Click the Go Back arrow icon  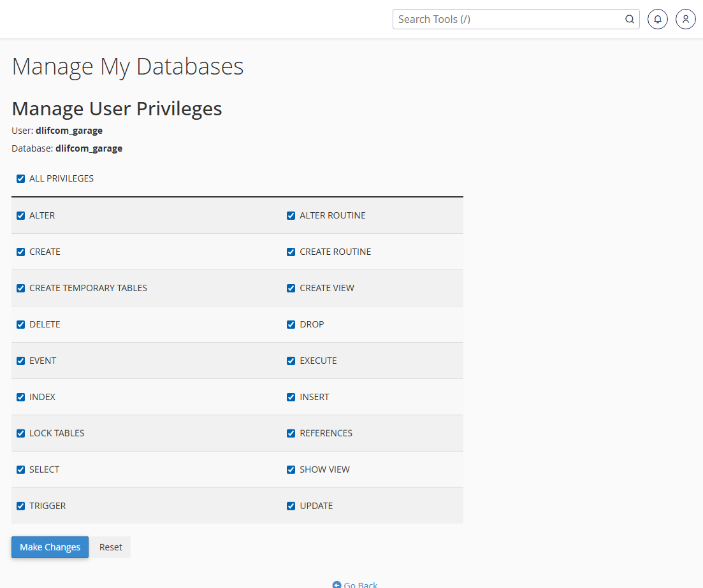point(337,585)
